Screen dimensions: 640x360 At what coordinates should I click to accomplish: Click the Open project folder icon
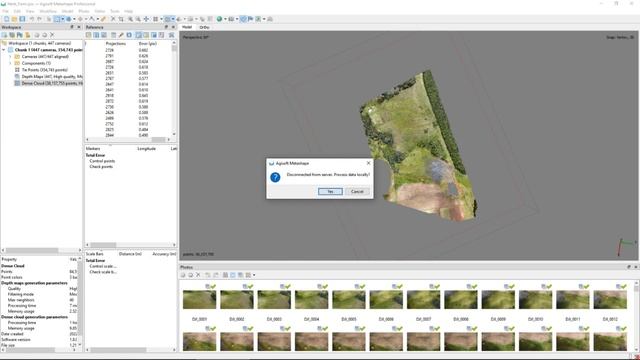click(x=14, y=19)
